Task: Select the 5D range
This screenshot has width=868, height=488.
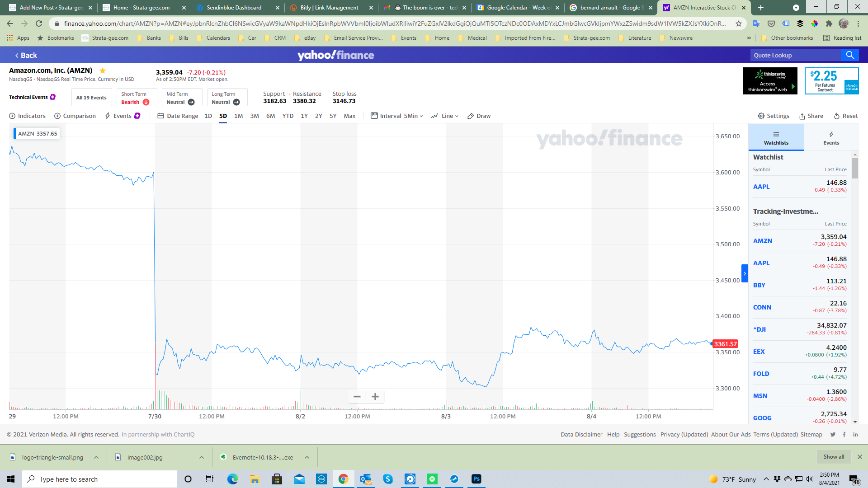Action: tap(223, 116)
